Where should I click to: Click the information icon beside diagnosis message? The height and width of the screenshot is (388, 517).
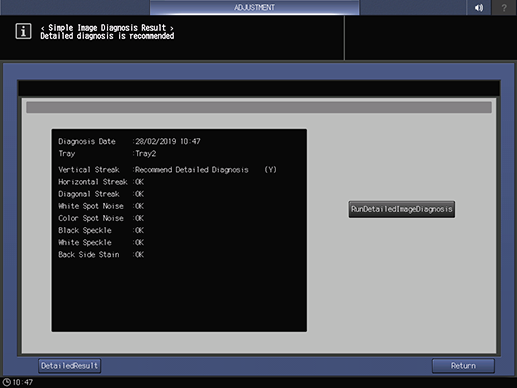click(23, 31)
